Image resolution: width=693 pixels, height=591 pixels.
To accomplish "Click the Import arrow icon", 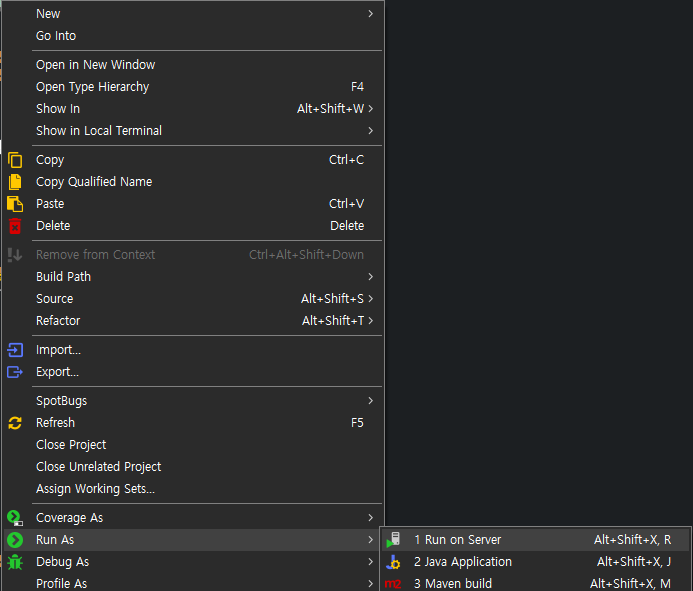I will [x=15, y=350].
